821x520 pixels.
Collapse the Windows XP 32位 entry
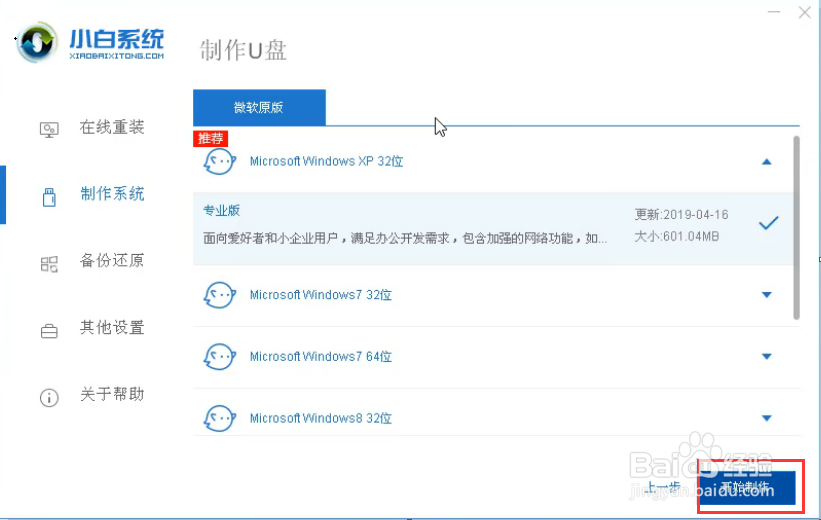tap(767, 162)
